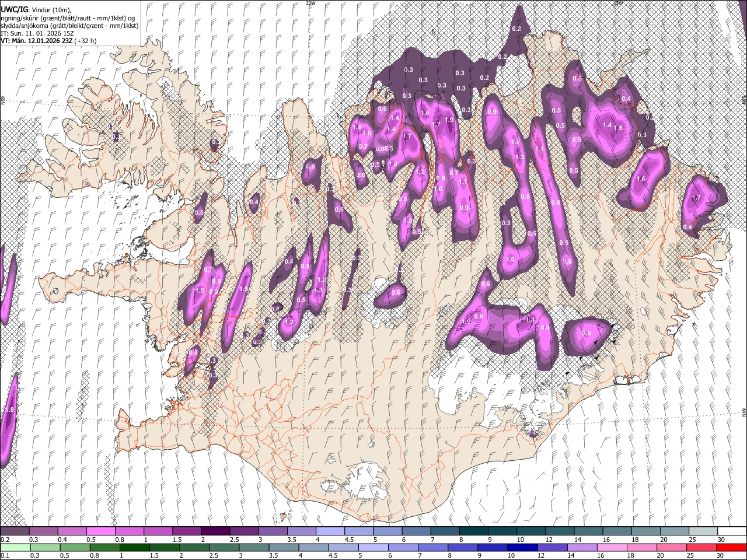Select the light grey swatch labeled 25, upper legend
747x560 pixels.
pos(703,531)
